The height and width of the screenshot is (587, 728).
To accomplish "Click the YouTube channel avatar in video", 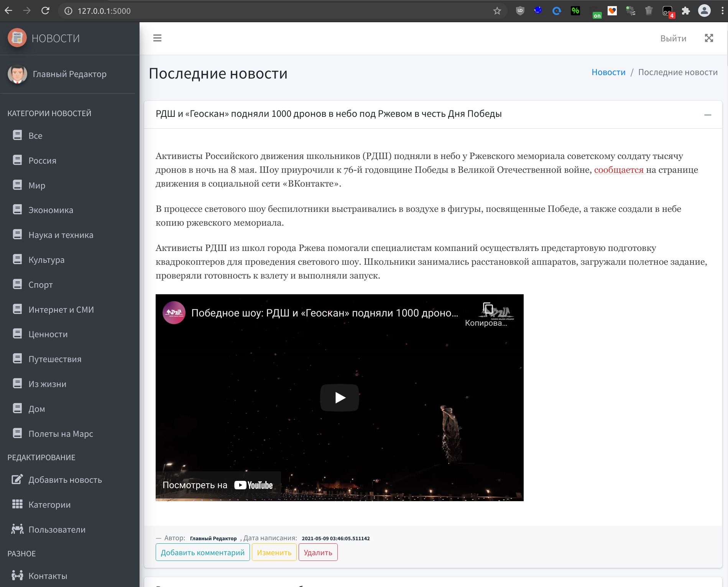I will 174,313.
